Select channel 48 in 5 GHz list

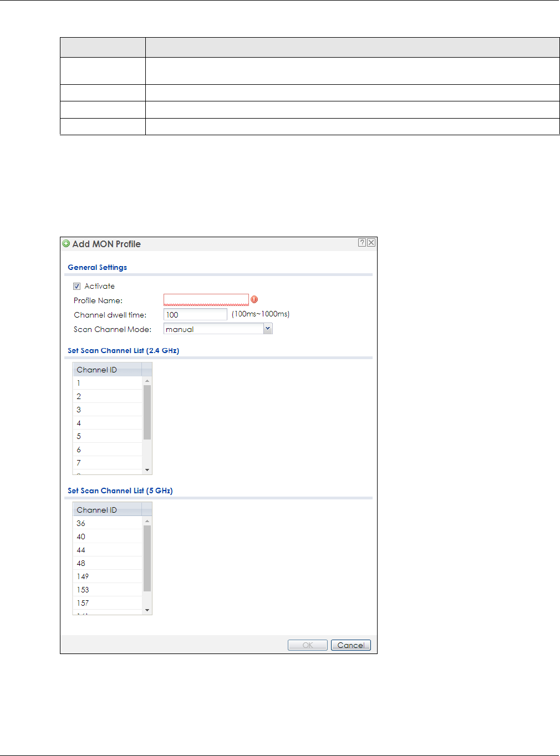pyautogui.click(x=108, y=563)
